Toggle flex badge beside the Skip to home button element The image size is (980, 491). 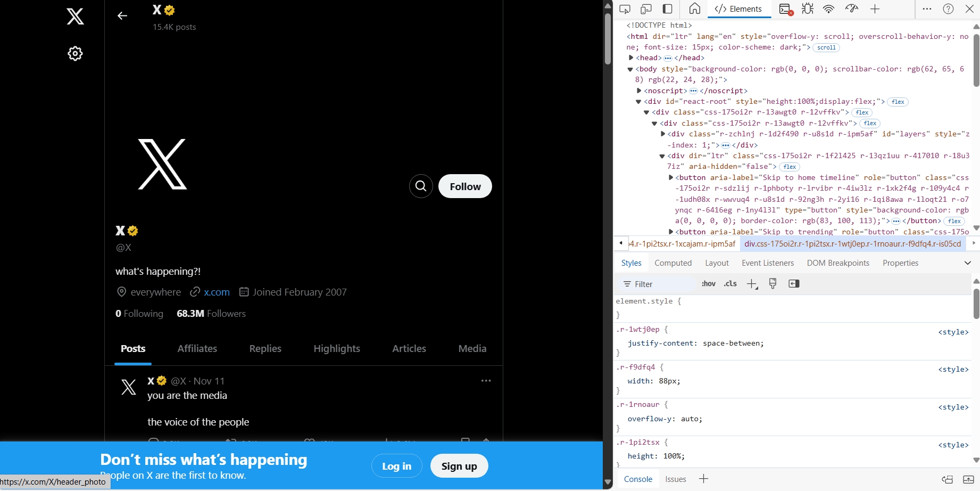(x=954, y=221)
